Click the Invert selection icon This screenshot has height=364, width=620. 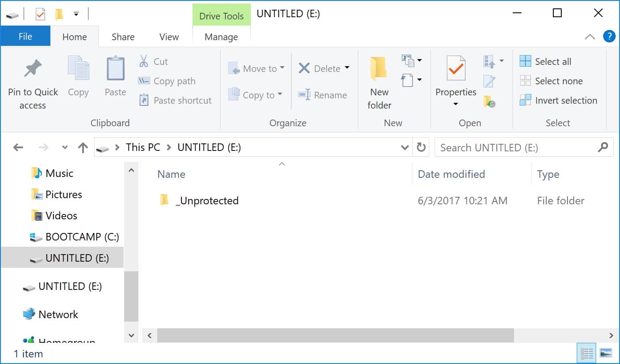(525, 100)
